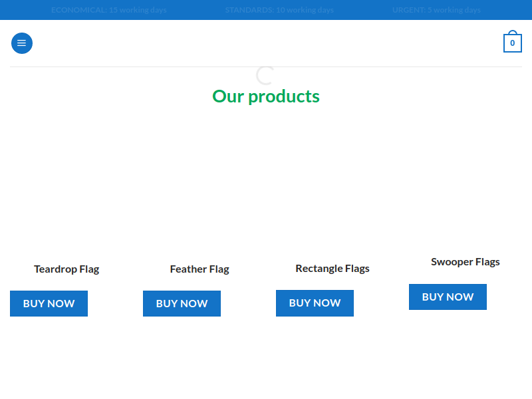Open the Feather Flag product title

pyautogui.click(x=199, y=269)
